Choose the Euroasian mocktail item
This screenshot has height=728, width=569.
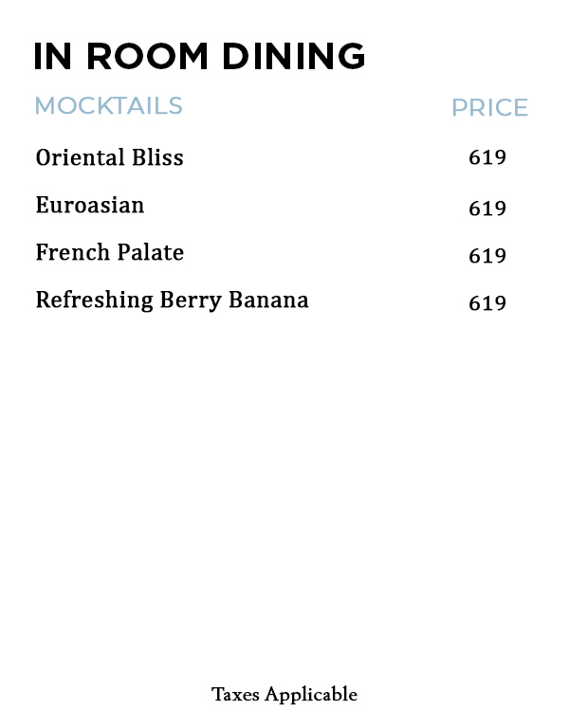(90, 205)
